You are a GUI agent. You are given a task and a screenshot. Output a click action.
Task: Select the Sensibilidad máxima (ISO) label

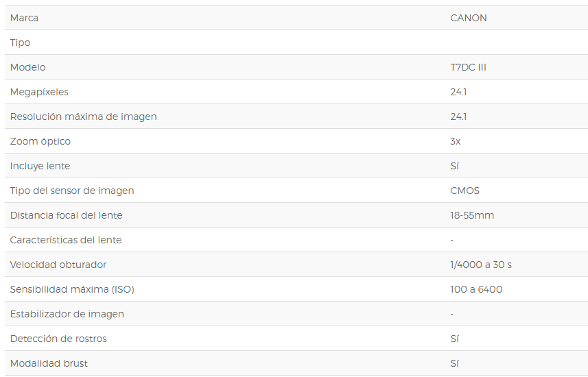[72, 290]
